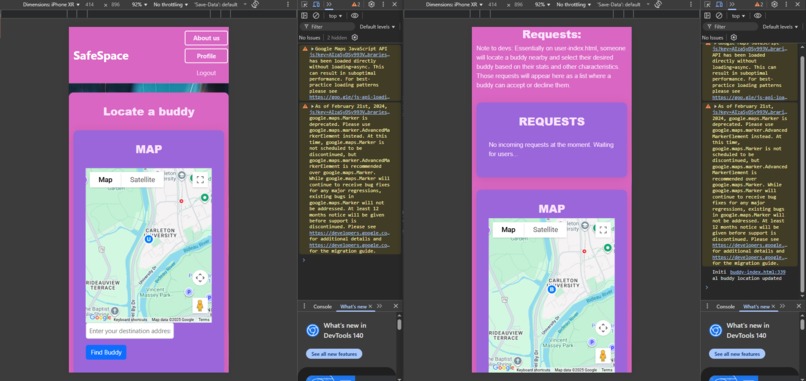
Task: Click See all new features in right DevTools
Action: point(737,354)
